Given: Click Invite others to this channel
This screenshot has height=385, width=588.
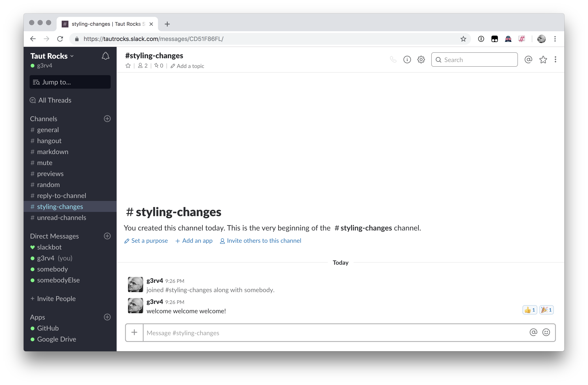Looking at the screenshot, I should (261, 241).
